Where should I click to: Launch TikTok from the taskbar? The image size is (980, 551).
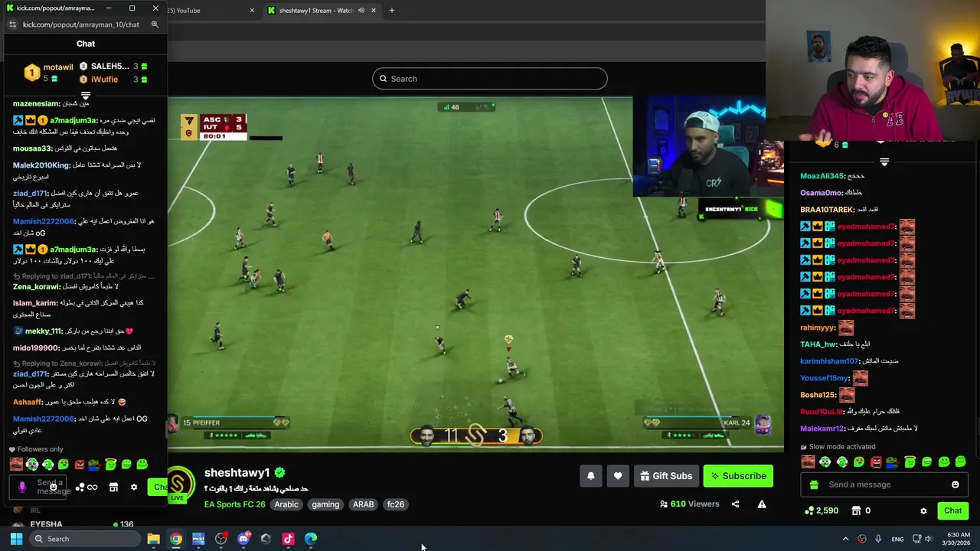(x=288, y=539)
